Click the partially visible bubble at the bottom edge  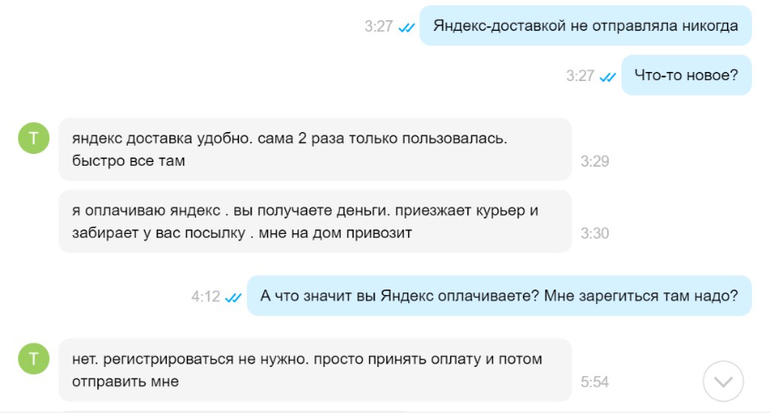[x=315, y=413]
